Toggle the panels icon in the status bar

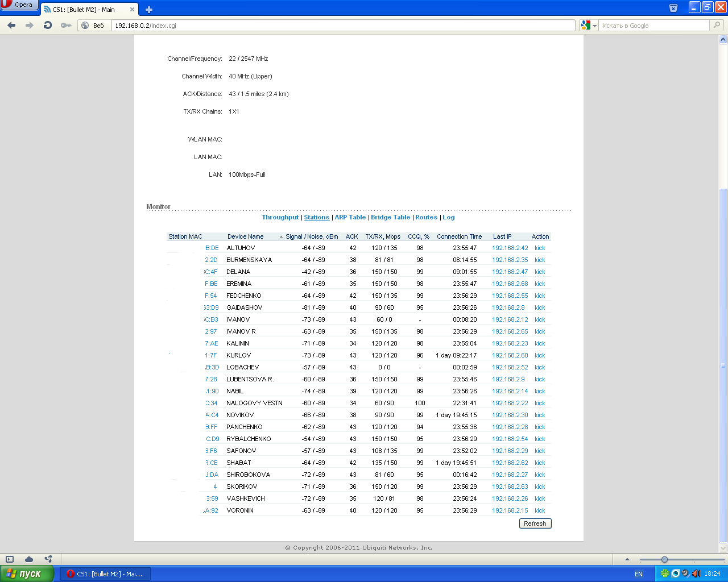point(10,559)
